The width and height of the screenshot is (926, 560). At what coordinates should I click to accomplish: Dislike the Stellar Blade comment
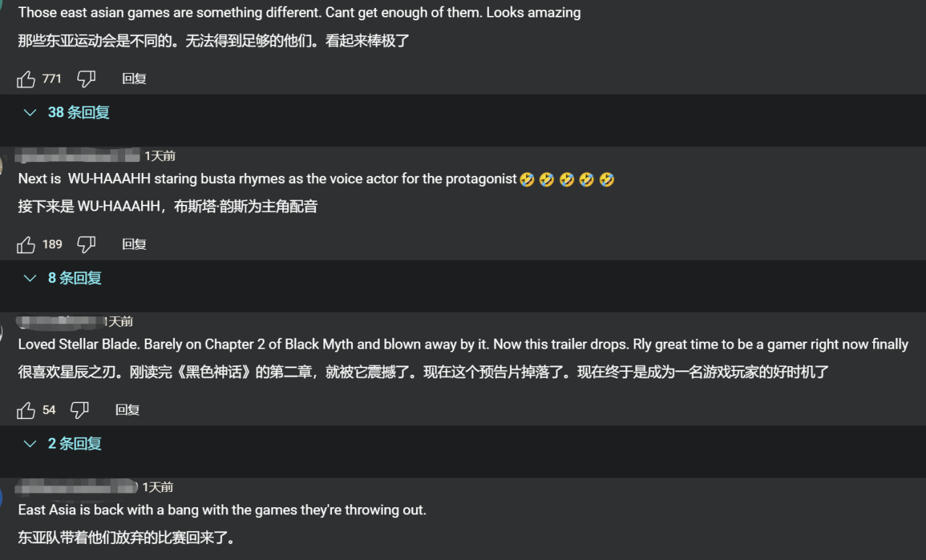[x=80, y=410]
